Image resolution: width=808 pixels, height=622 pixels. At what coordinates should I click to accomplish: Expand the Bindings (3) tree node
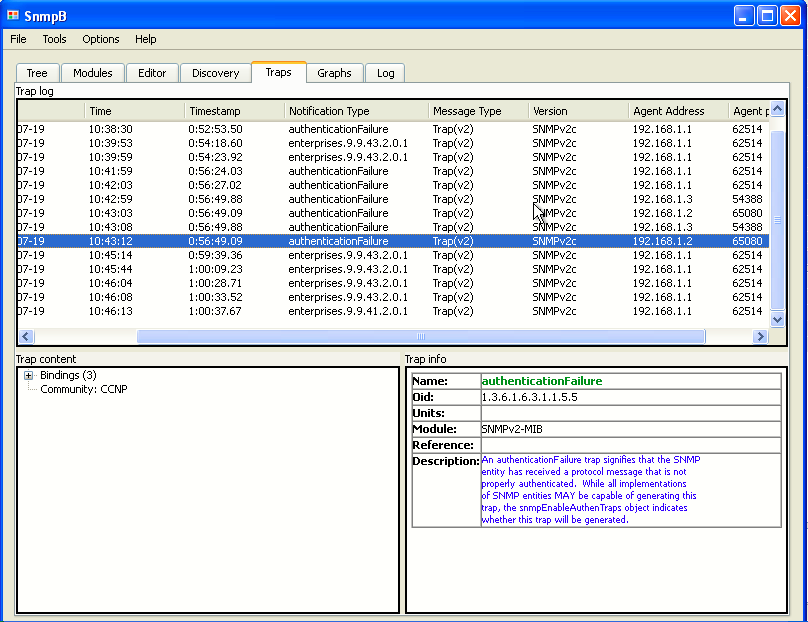point(28,376)
